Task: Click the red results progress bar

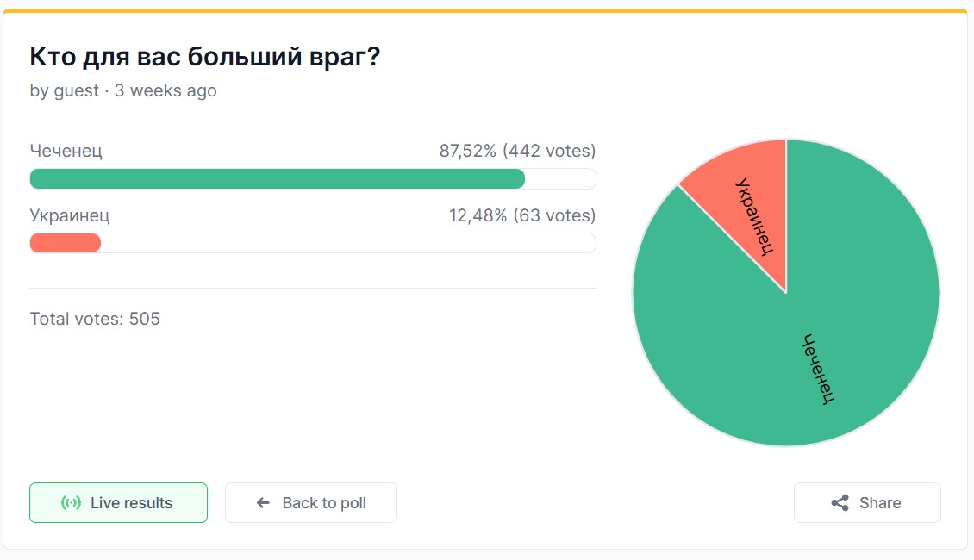Action: (x=66, y=243)
